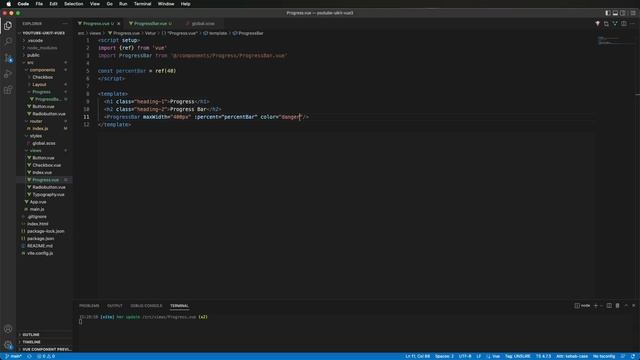This screenshot has width=640, height=360.
Task: Open the Accounts menu in the activity bar
Action: click(x=8, y=329)
